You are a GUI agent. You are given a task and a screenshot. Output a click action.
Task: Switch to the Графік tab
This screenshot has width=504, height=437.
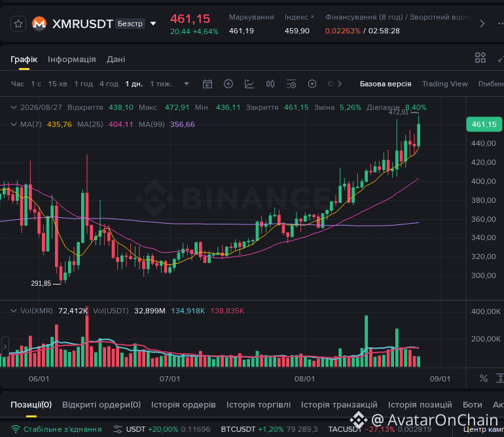pos(24,60)
